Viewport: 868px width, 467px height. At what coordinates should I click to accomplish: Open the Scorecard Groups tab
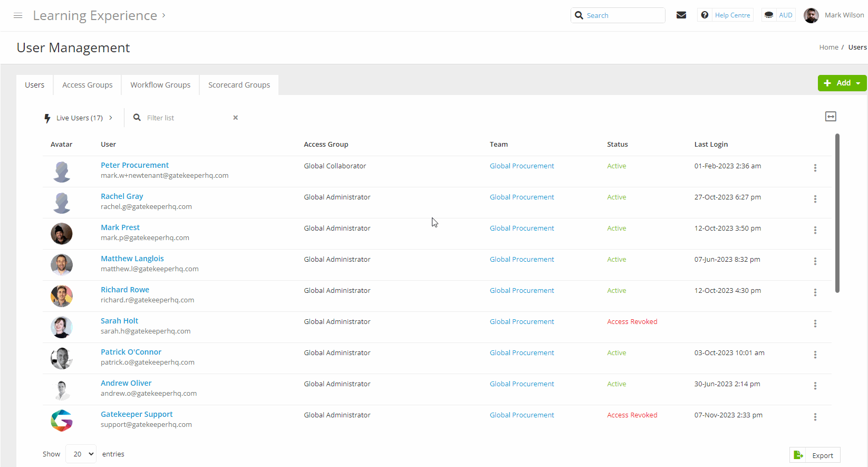point(239,85)
